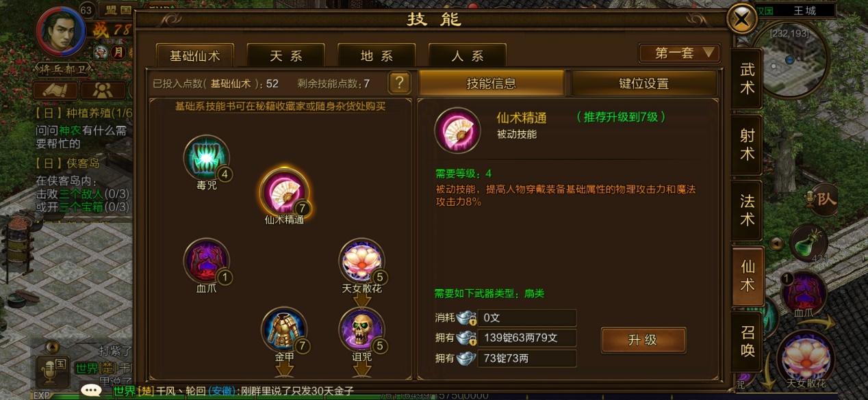
Task: Select the 血爪 skill icon
Action: pyautogui.click(x=206, y=261)
